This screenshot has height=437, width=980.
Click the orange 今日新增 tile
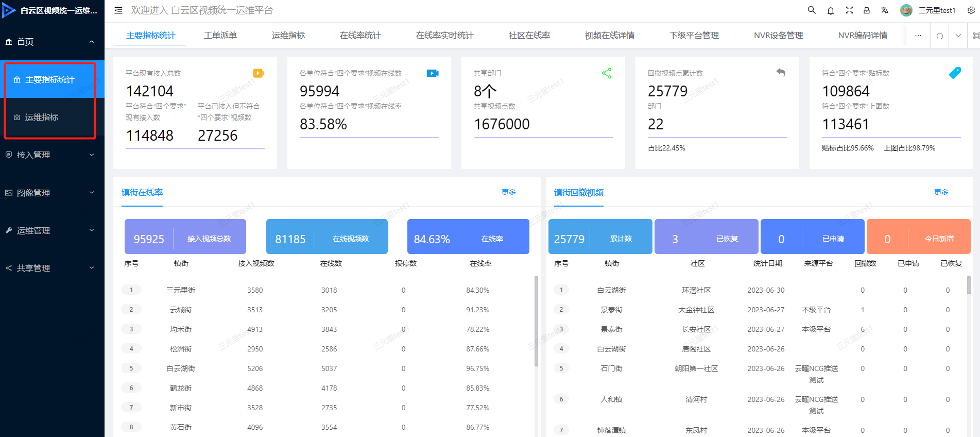click(x=919, y=237)
